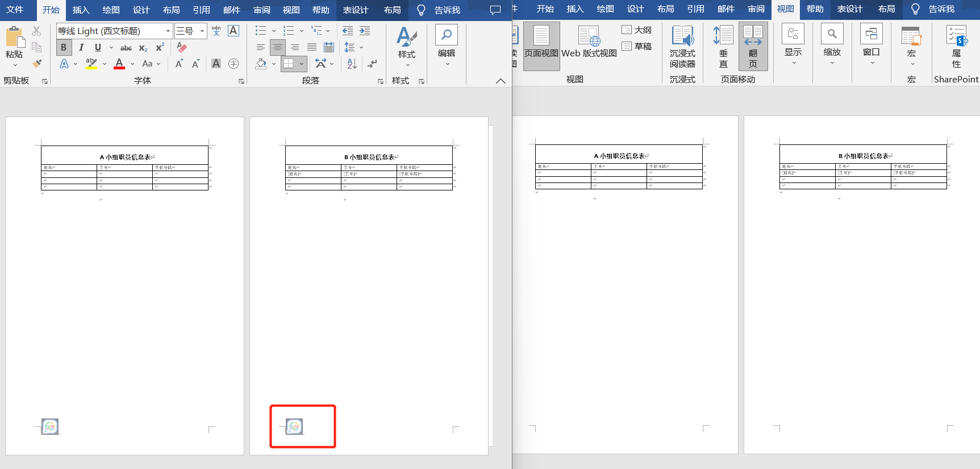
Task: Click the Shrink Font icon
Action: point(196,64)
